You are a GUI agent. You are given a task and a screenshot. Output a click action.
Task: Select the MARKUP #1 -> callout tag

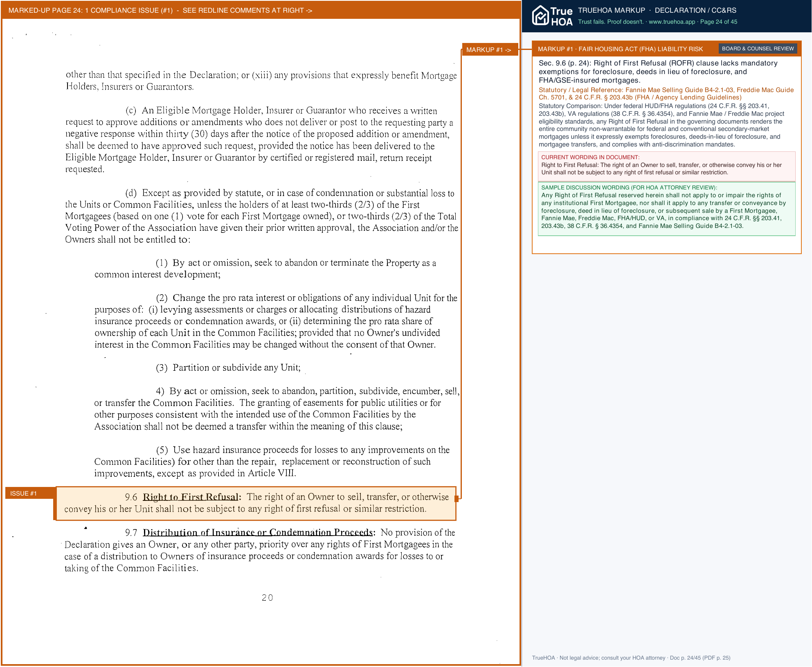coord(490,50)
